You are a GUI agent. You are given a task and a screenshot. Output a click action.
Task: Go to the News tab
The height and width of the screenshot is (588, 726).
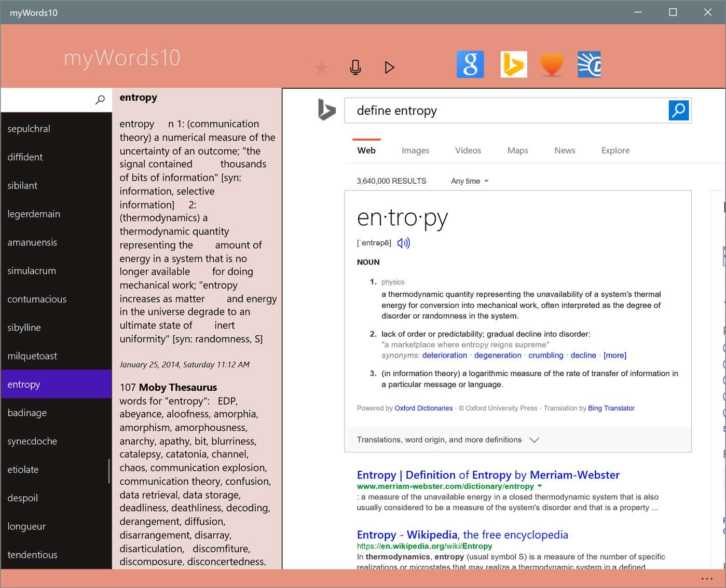(x=565, y=151)
